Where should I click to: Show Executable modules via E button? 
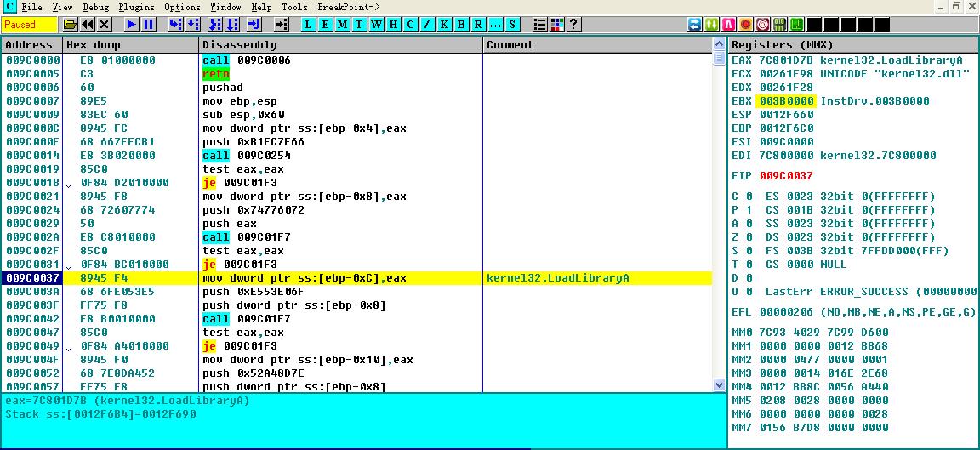tap(326, 25)
